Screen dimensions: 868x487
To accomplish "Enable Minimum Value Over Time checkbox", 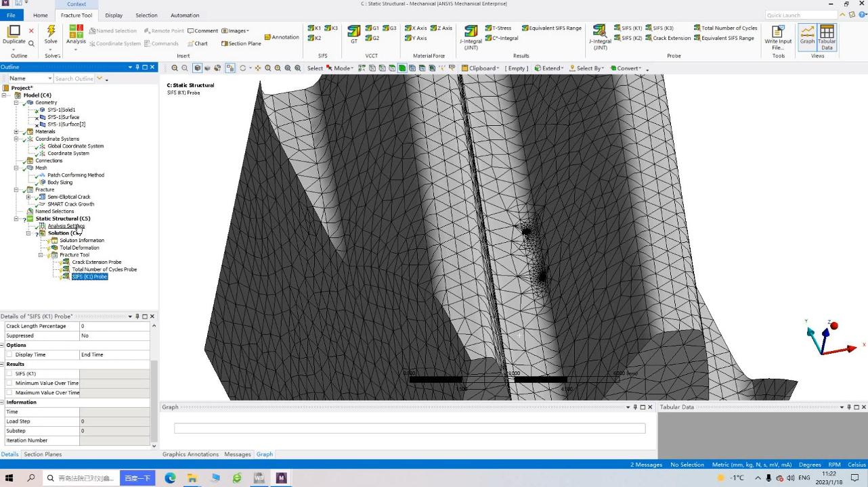I will 9,383.
